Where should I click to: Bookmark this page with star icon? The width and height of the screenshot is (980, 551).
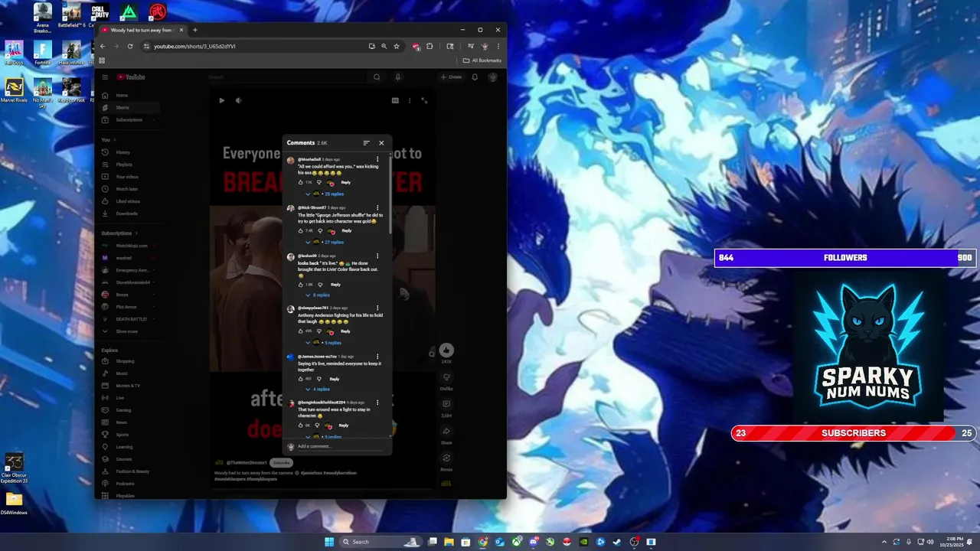coord(397,47)
